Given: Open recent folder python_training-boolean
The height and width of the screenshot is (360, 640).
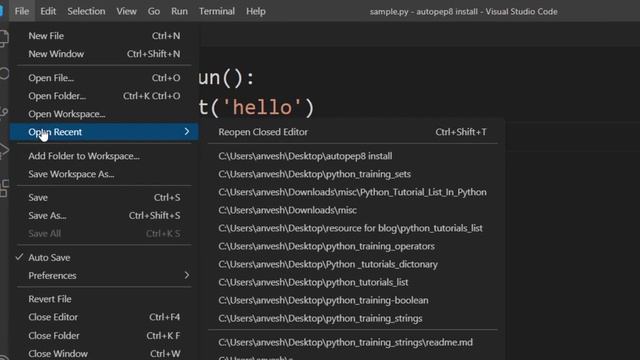Looking at the screenshot, I should pyautogui.click(x=353, y=300).
